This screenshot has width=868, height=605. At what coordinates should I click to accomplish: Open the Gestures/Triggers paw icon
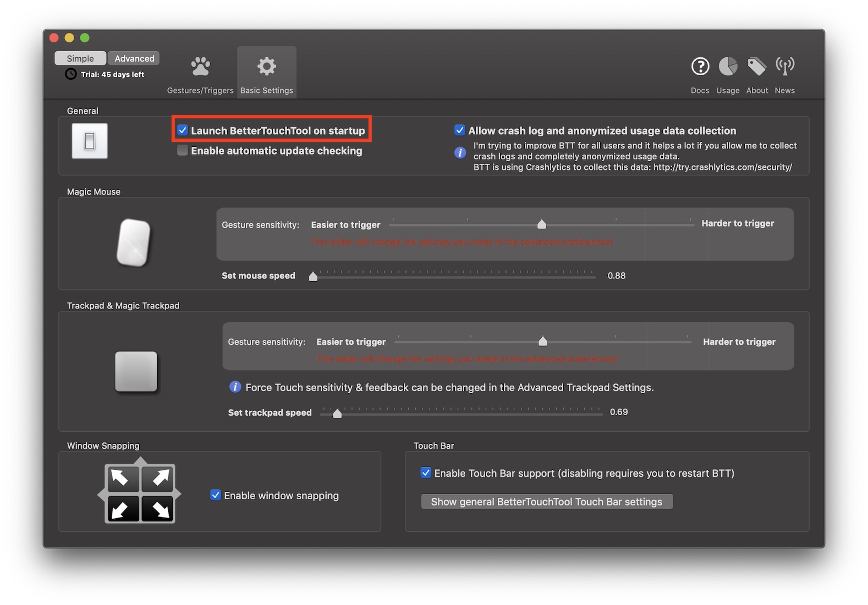click(200, 67)
